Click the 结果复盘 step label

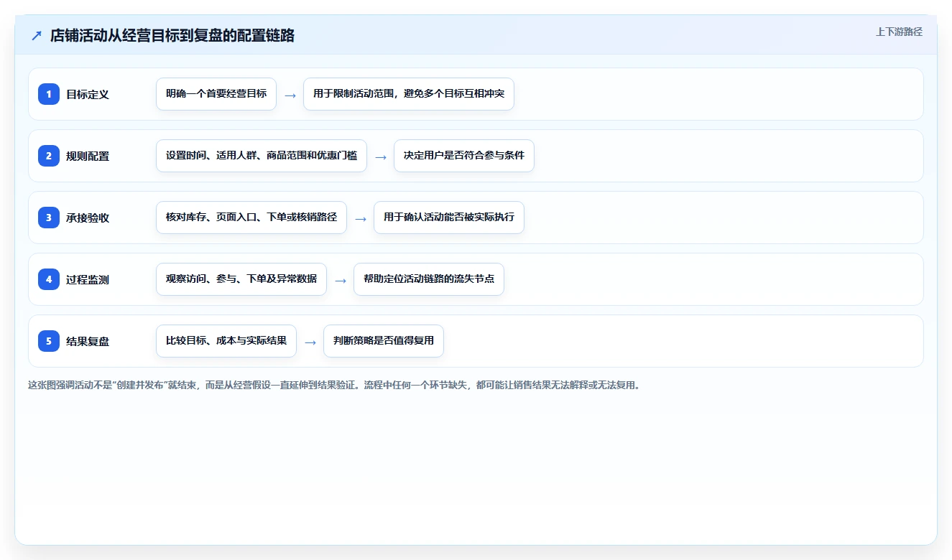tap(88, 341)
